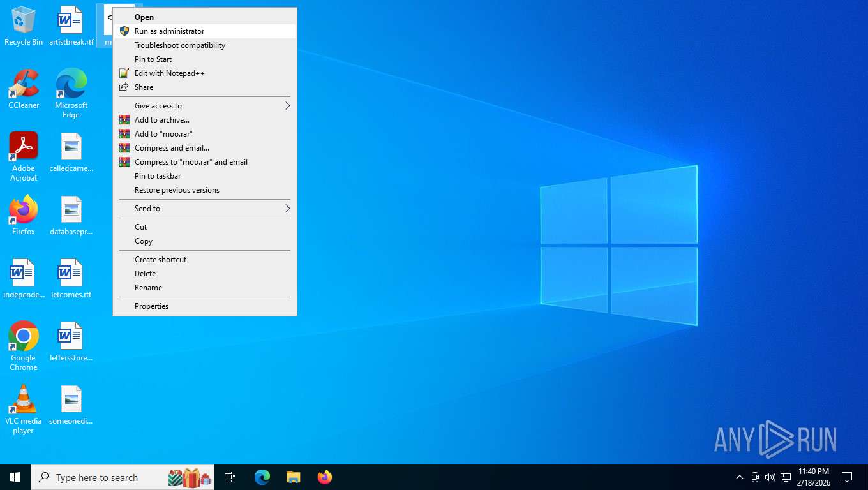Launch Edge from the taskbar
The width and height of the screenshot is (868, 490).
click(x=262, y=477)
